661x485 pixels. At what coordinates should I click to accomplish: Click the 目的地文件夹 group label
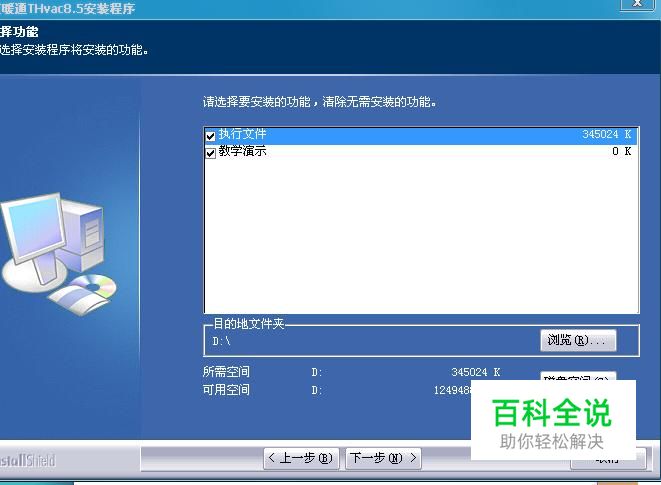pos(249,324)
